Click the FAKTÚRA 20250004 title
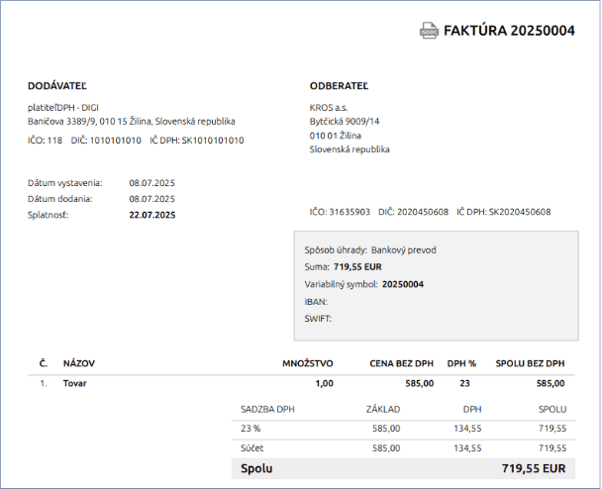602x489 pixels. [x=510, y=31]
